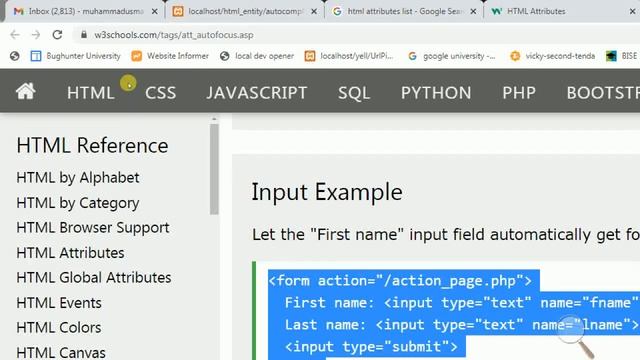640x360 pixels.
Task: Click the form action code line
Action: click(400, 281)
